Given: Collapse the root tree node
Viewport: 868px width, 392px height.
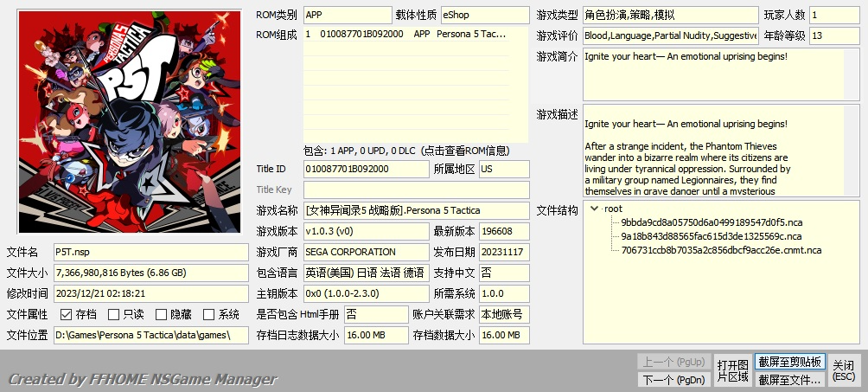Looking at the screenshot, I should coord(595,209).
